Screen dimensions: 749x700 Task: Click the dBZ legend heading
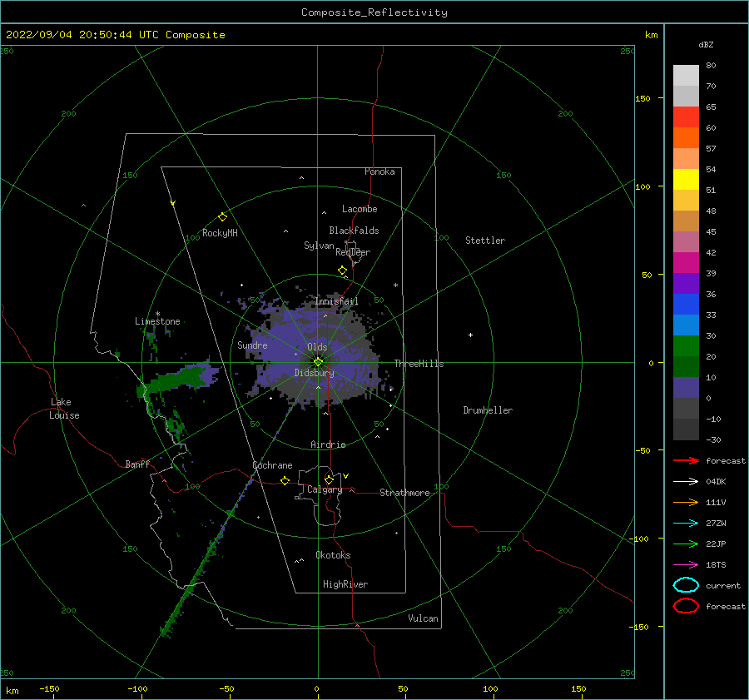click(706, 44)
